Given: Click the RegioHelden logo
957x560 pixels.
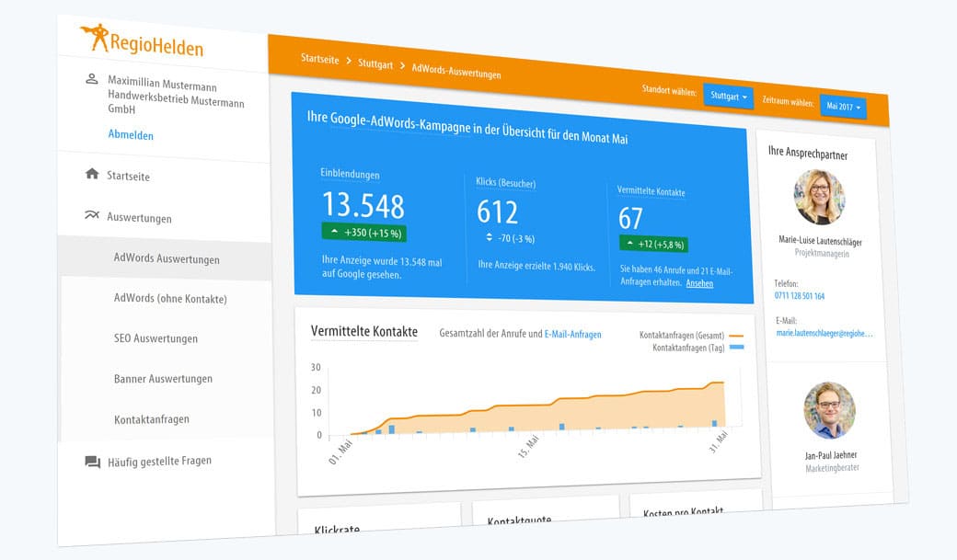Looking at the screenshot, I should tap(143, 40).
